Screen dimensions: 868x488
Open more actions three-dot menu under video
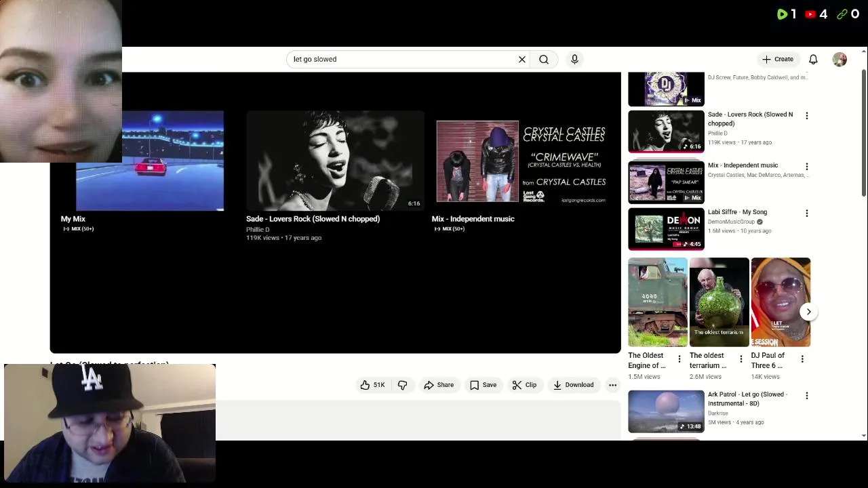612,385
